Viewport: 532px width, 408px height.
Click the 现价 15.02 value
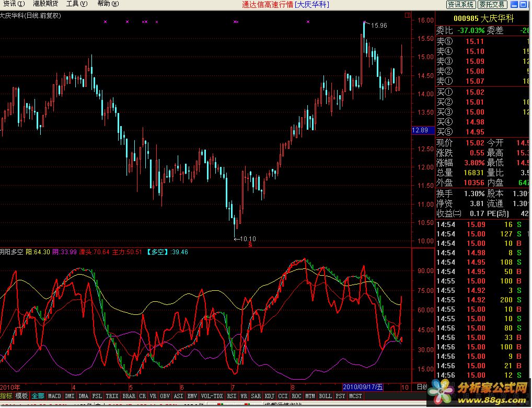click(475, 143)
